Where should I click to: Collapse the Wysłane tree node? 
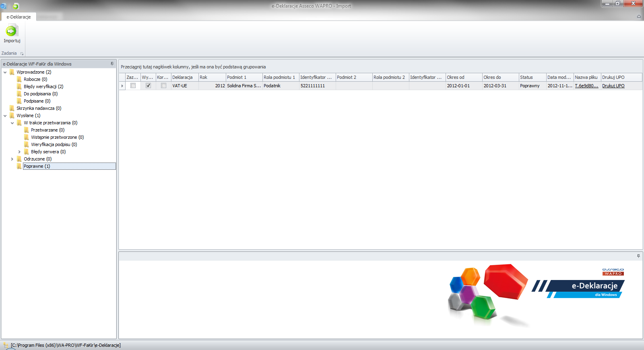5,116
